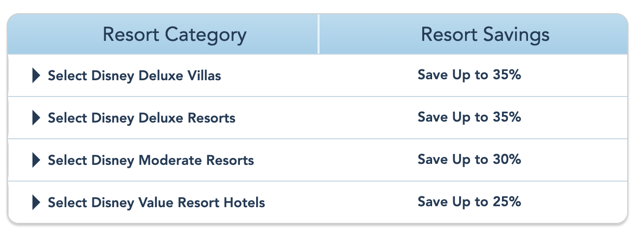
Task: Select the Select Disney Deluxe Resorts text
Action: click(x=142, y=118)
